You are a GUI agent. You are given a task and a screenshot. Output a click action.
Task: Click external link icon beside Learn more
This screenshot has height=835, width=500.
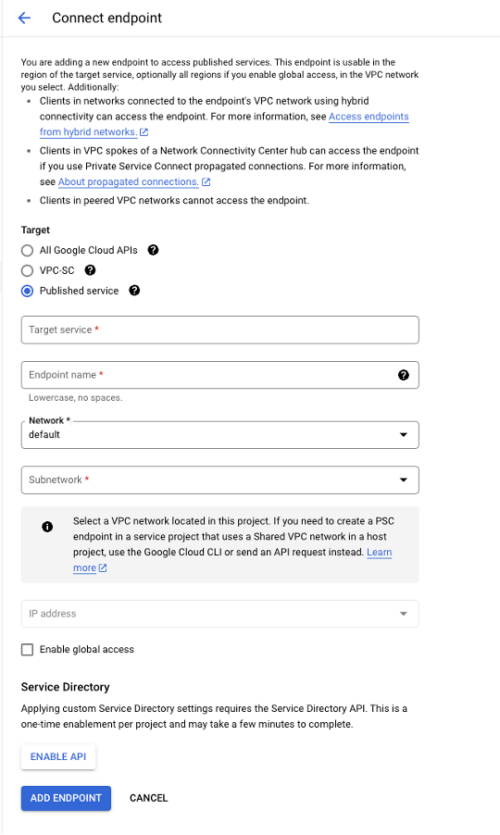tap(103, 568)
